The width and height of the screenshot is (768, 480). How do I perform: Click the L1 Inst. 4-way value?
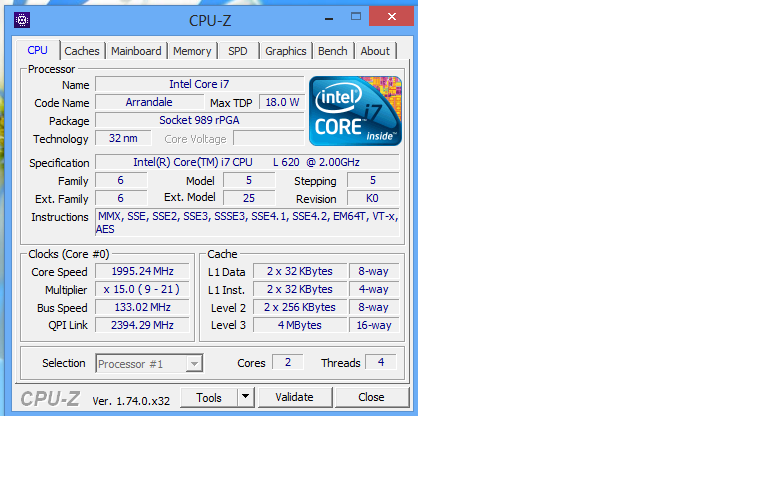click(x=374, y=289)
